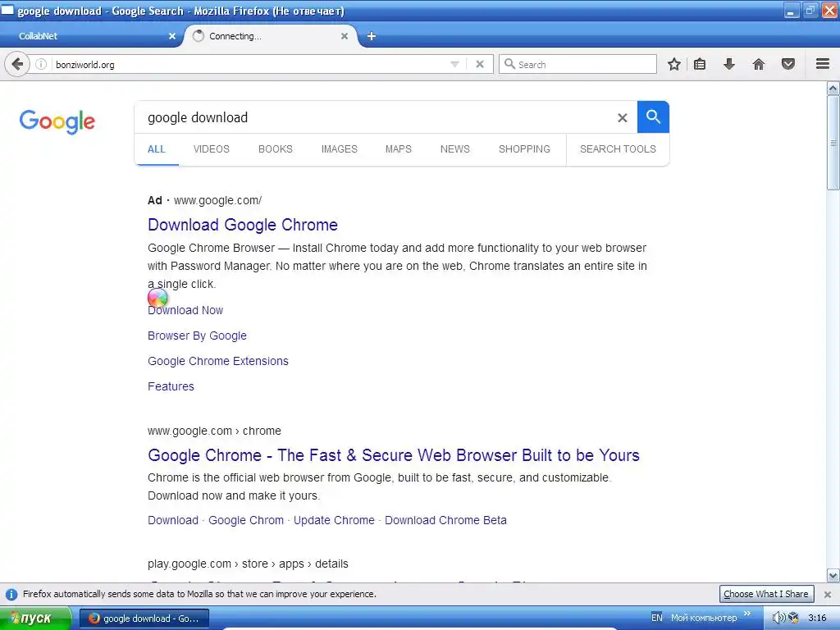Focus the google download query field

pos(375,117)
